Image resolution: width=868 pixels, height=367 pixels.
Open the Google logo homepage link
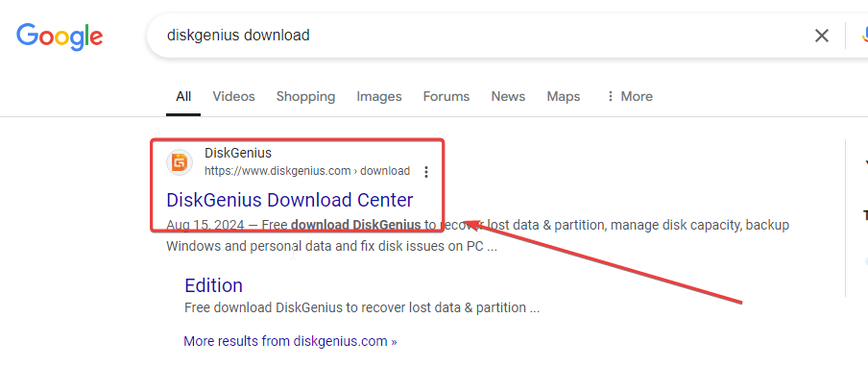(x=60, y=37)
